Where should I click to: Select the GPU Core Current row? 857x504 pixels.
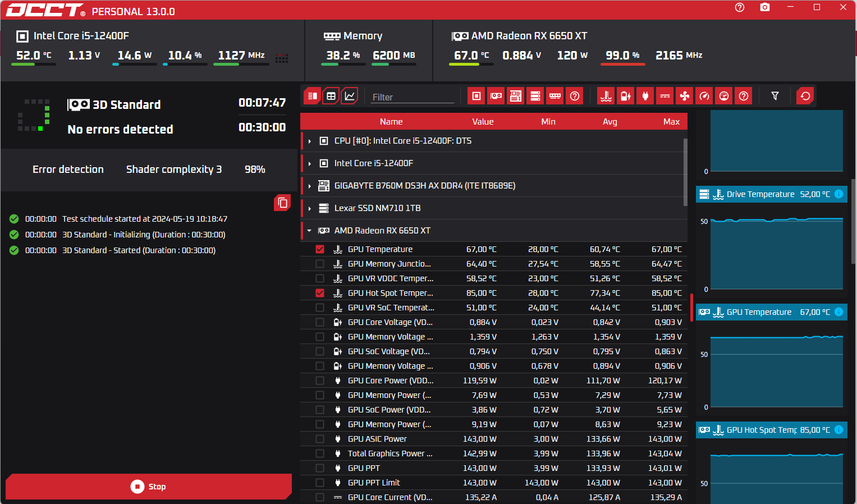click(x=494, y=497)
